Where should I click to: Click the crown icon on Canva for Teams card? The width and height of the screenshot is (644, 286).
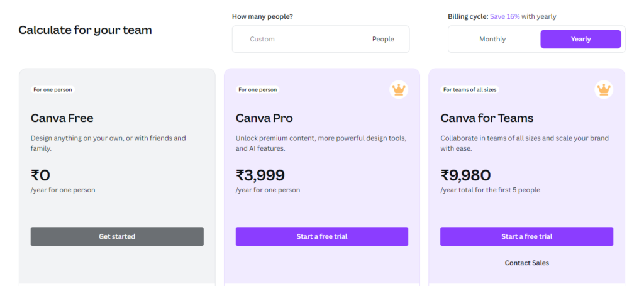(604, 90)
